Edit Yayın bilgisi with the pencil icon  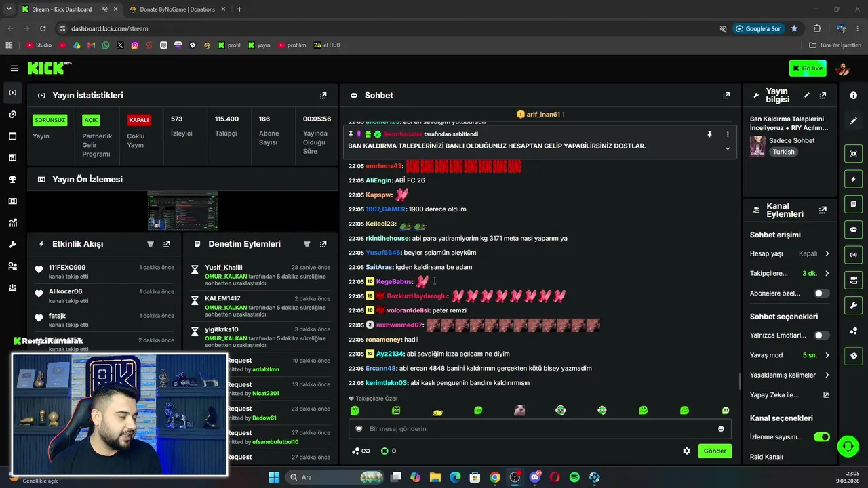point(806,96)
